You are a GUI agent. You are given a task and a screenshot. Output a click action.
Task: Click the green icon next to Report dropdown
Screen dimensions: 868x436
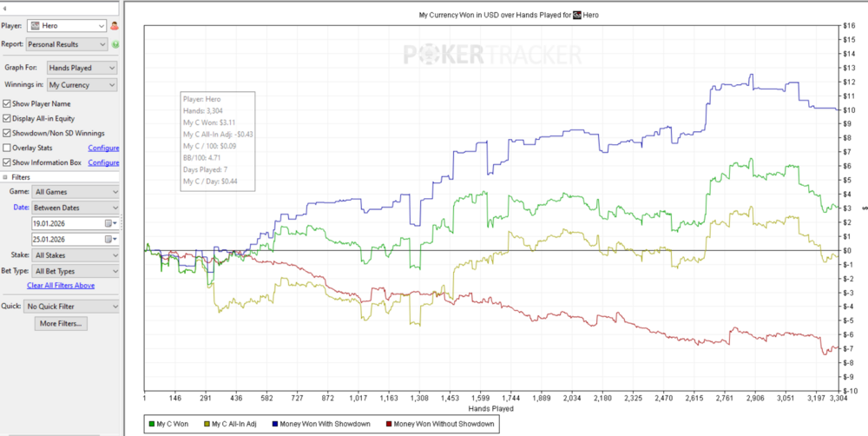pyautogui.click(x=115, y=43)
